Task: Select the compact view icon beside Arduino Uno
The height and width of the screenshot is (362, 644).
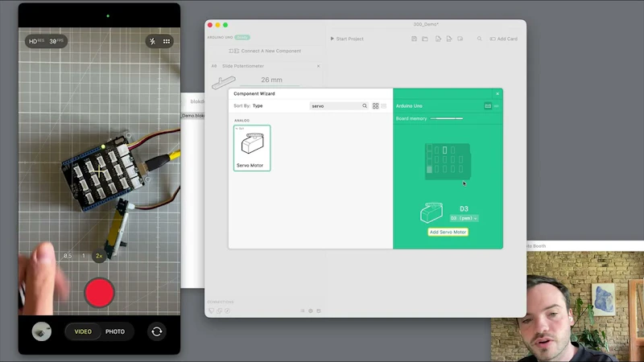Action: [496, 106]
